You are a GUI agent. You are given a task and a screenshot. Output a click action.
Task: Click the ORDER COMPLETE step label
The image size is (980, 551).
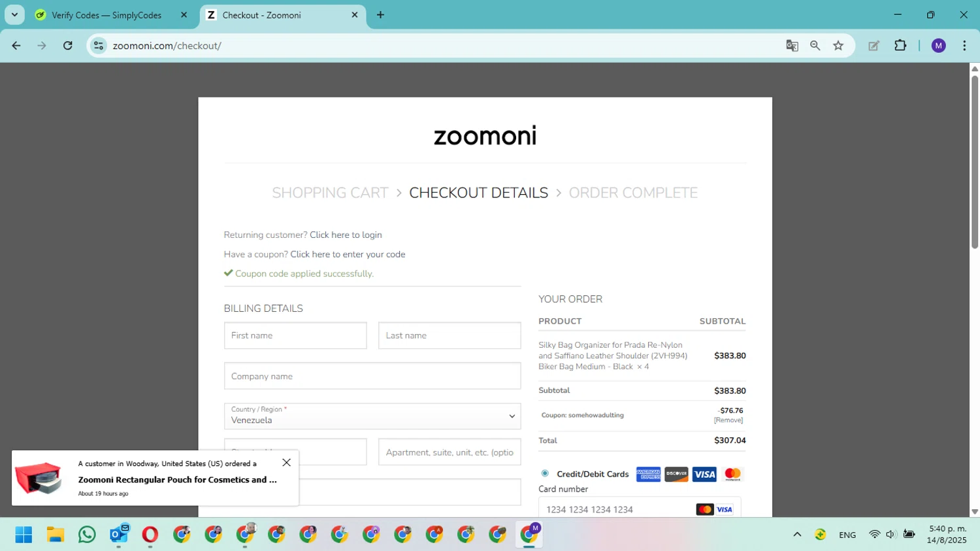633,193
